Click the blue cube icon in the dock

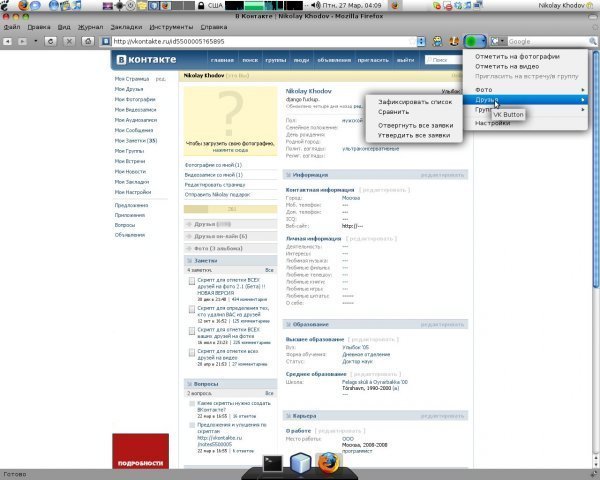click(300, 462)
